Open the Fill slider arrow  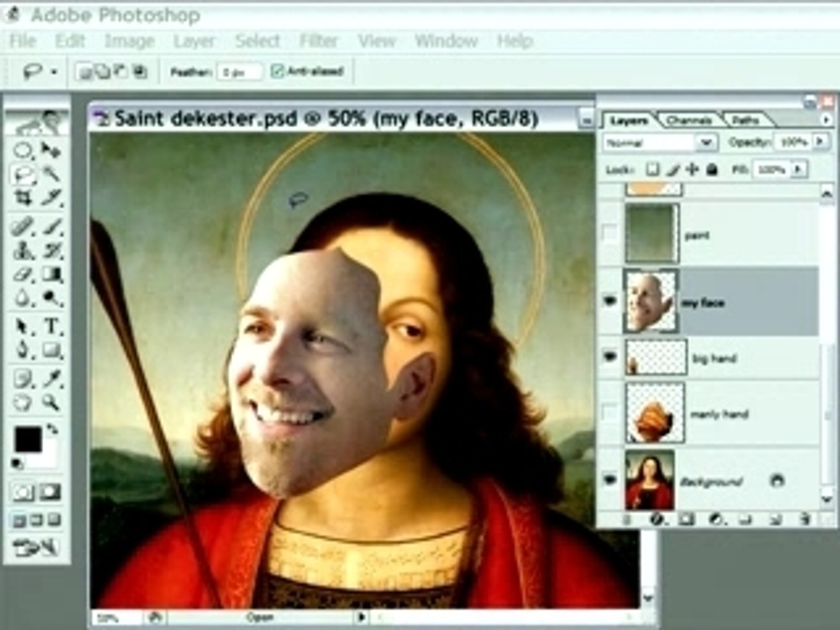click(798, 170)
